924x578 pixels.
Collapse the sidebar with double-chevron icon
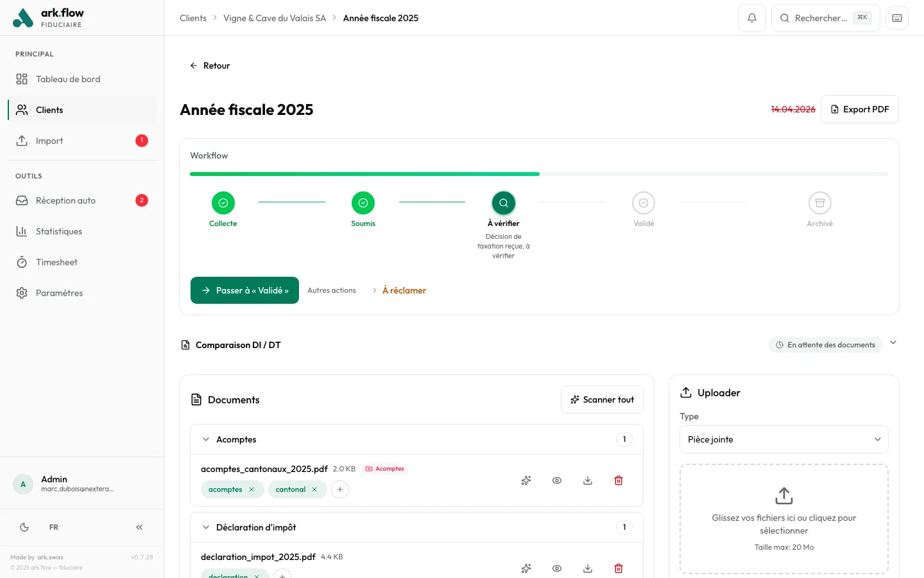(x=139, y=527)
